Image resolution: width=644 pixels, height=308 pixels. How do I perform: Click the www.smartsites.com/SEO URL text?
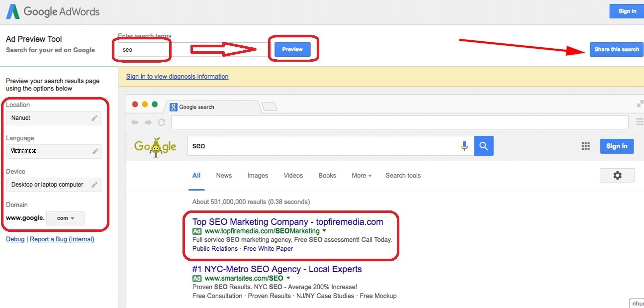244,278
